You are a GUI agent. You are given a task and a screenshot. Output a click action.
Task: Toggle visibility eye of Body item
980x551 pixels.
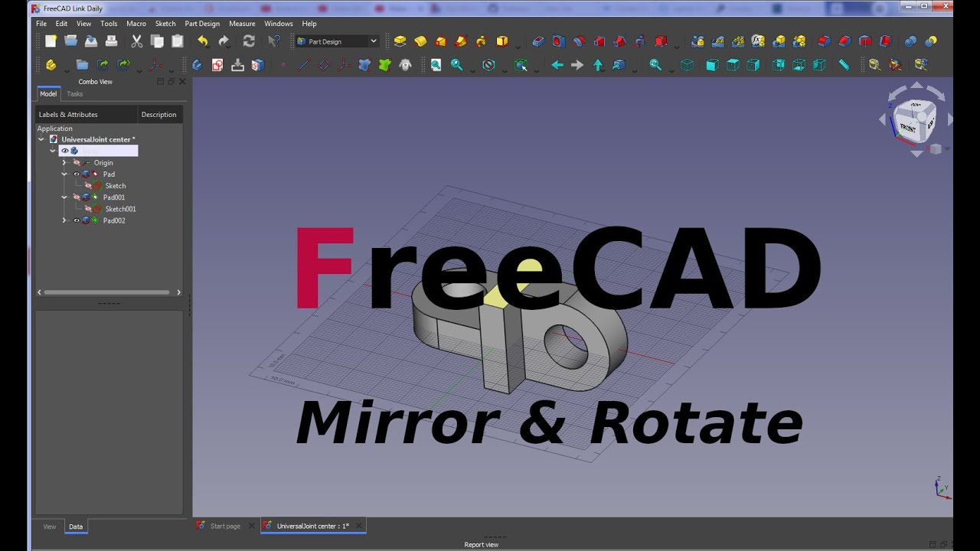65,151
